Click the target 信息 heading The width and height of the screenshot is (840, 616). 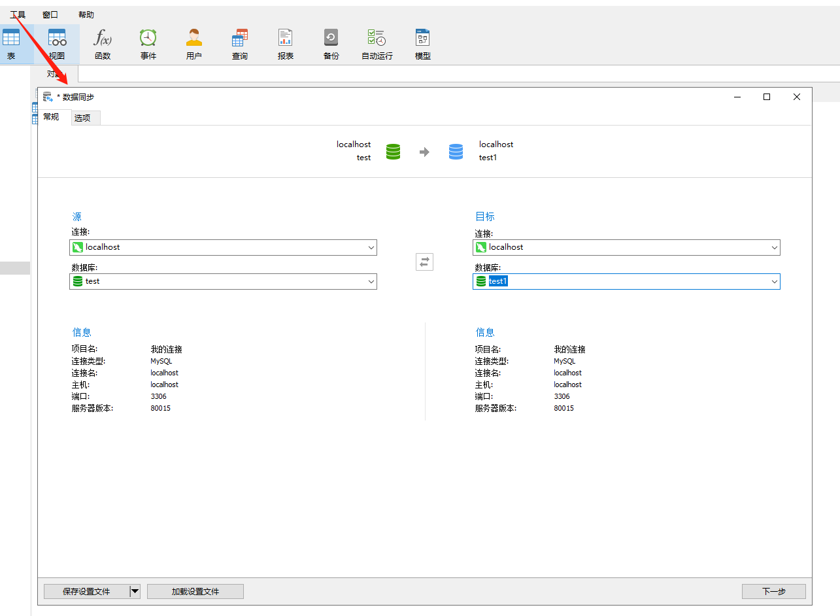click(x=485, y=332)
